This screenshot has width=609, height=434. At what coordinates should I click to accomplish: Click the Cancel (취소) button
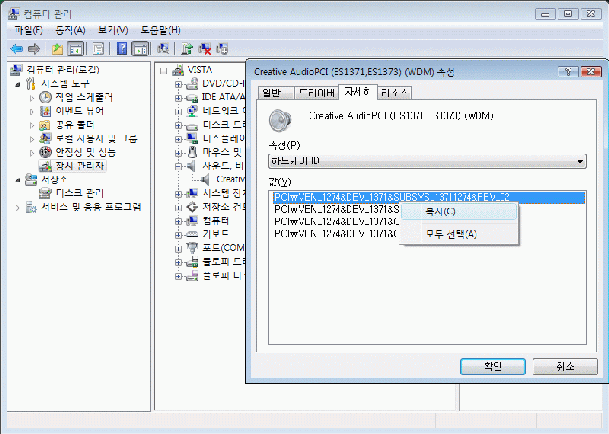565,366
